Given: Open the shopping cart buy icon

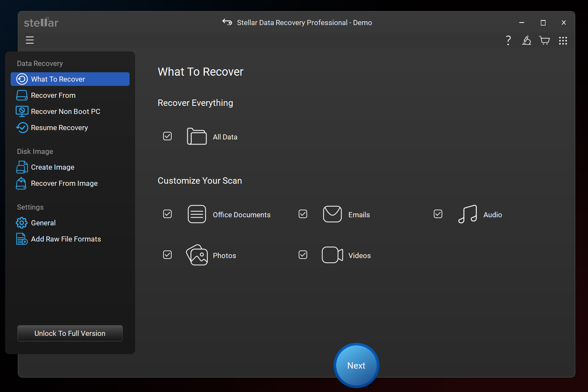Looking at the screenshot, I should click(545, 40).
